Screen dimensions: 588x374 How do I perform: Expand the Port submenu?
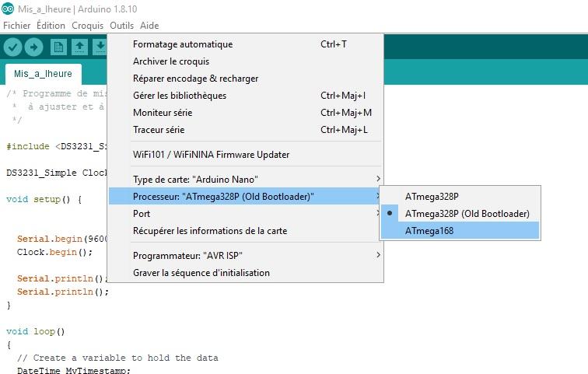(246, 214)
